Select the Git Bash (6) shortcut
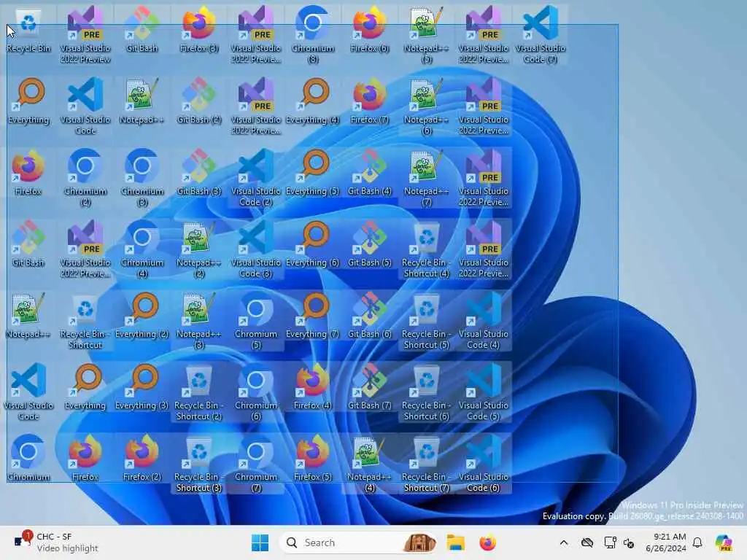This screenshot has height=560, width=747. pyautogui.click(x=370, y=316)
